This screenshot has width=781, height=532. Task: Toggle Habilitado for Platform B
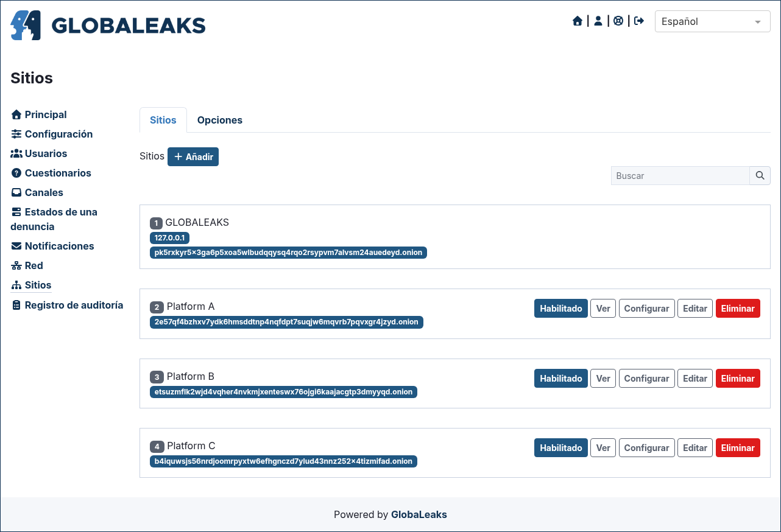pyautogui.click(x=561, y=379)
